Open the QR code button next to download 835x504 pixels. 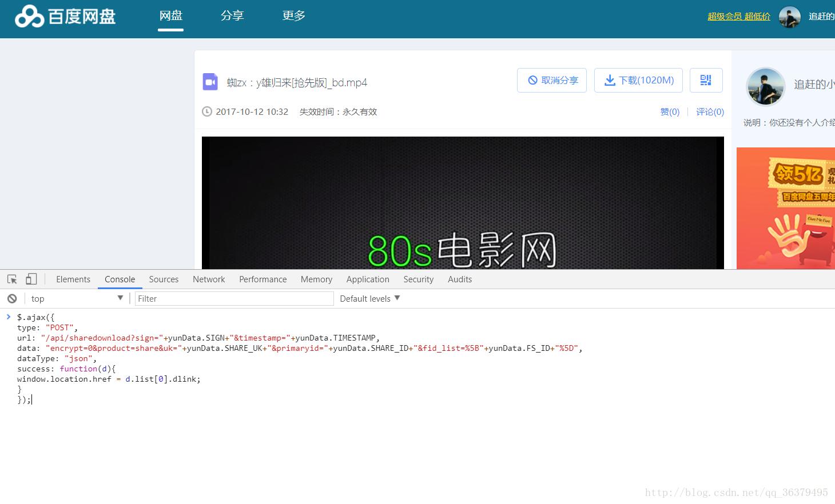706,80
